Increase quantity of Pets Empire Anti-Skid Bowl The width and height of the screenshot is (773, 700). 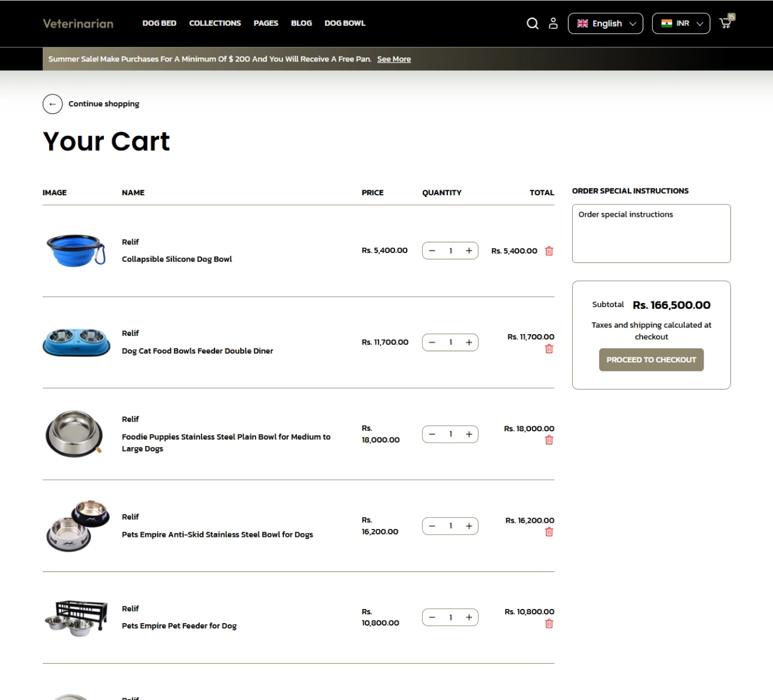tap(469, 526)
